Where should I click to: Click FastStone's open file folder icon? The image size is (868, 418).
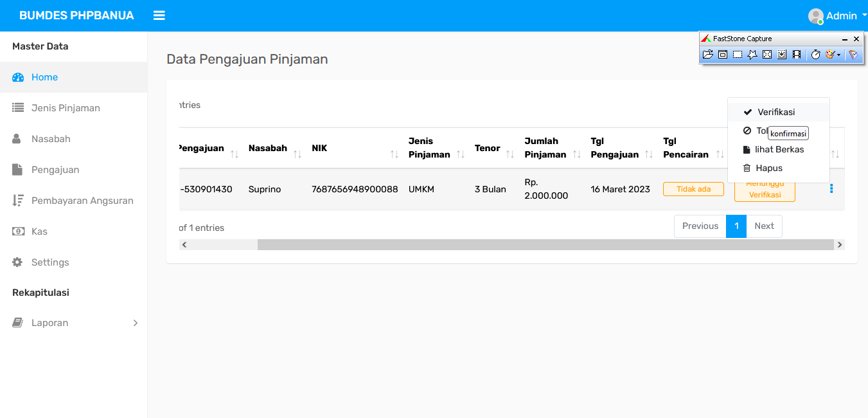pos(708,55)
